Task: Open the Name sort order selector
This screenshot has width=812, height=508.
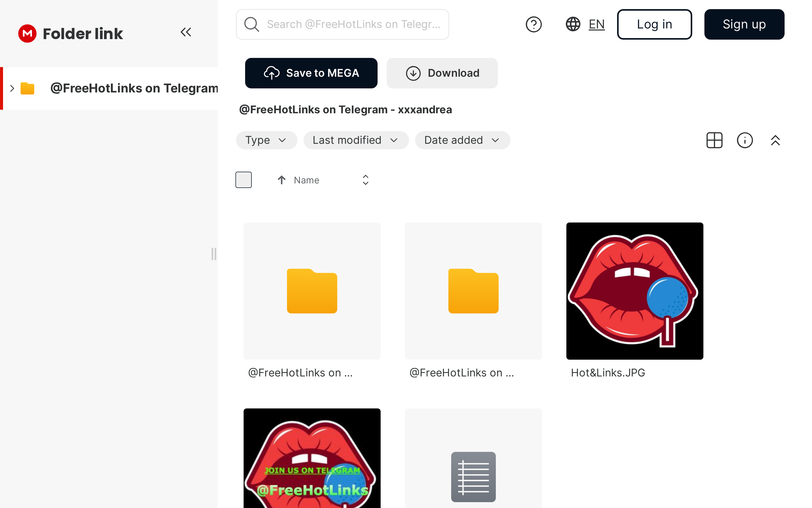Action: [x=365, y=180]
